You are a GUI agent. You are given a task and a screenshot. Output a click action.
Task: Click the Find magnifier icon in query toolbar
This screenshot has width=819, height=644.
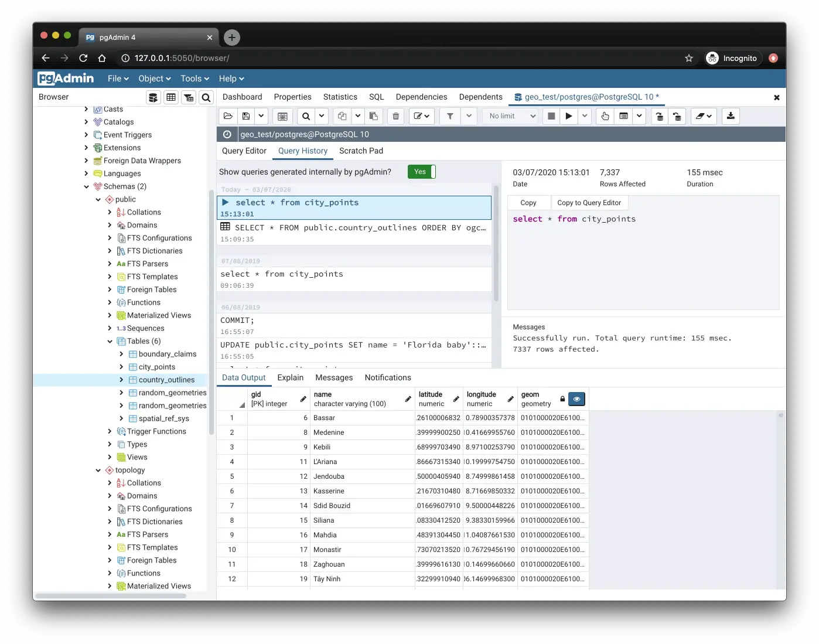306,116
